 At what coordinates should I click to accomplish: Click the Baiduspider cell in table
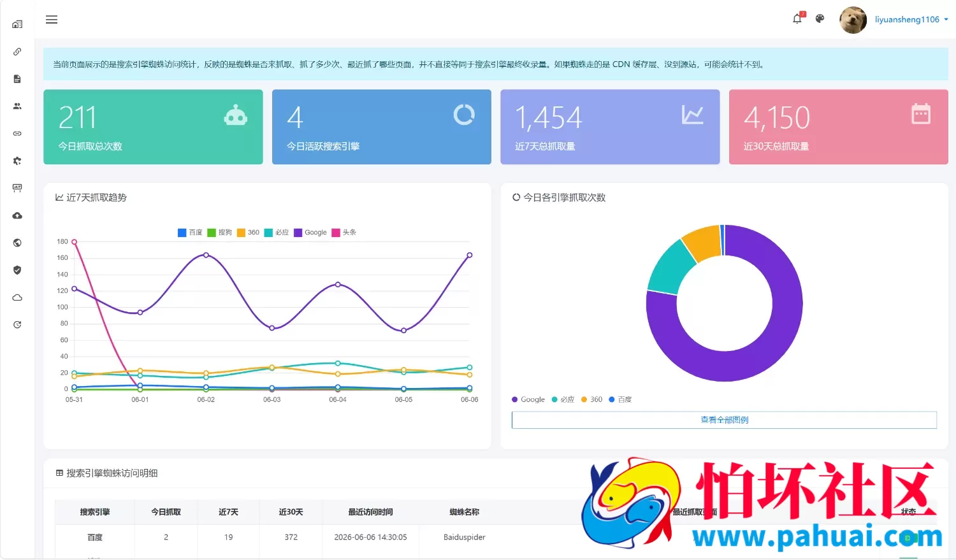click(x=465, y=538)
